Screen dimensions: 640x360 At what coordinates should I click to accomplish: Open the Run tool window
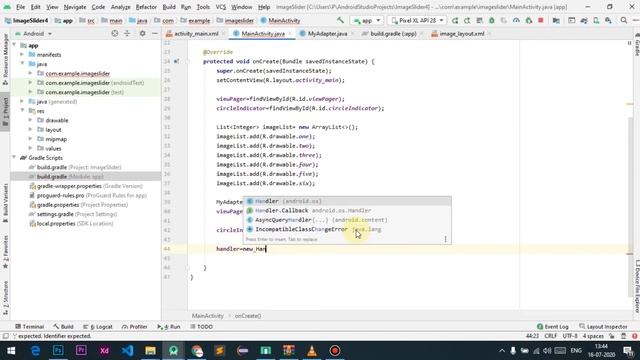point(169,327)
